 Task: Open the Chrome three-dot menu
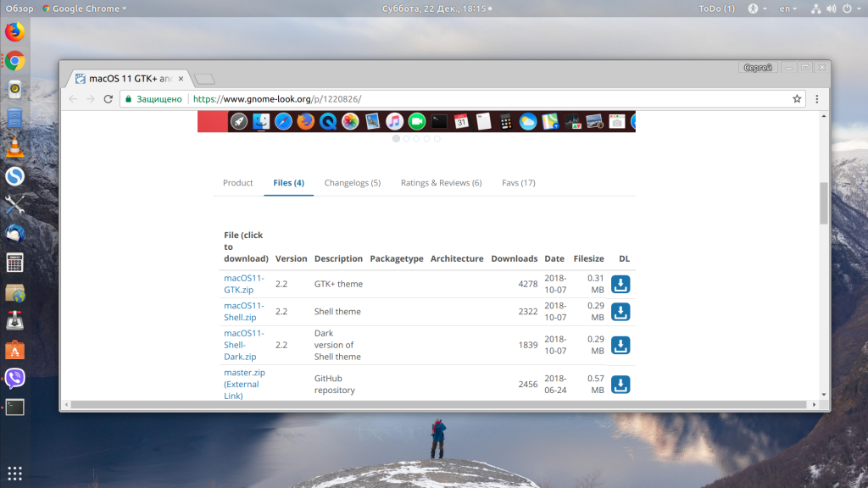point(817,99)
